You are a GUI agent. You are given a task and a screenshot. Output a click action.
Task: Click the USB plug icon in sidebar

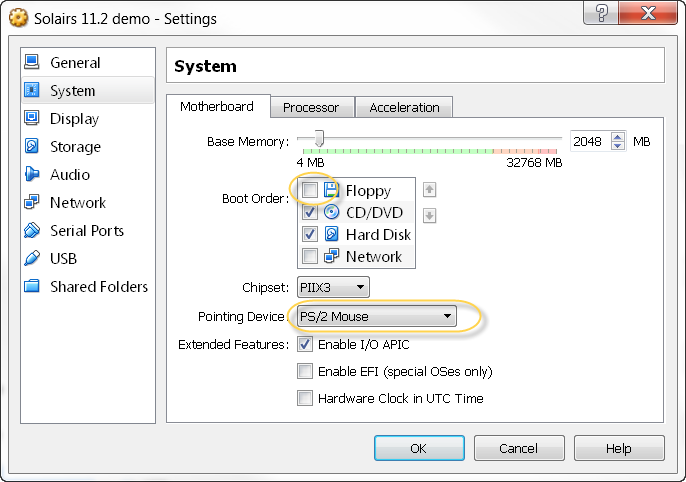[32, 258]
